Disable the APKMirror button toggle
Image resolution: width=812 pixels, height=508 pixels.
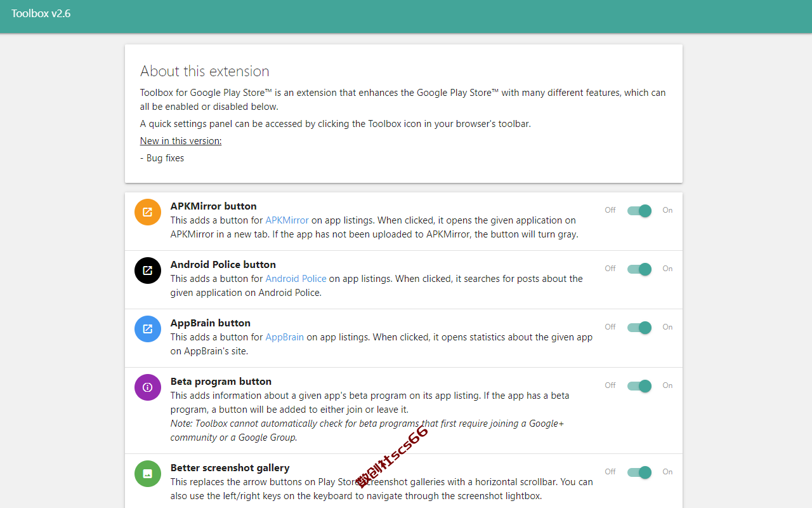tap(639, 211)
